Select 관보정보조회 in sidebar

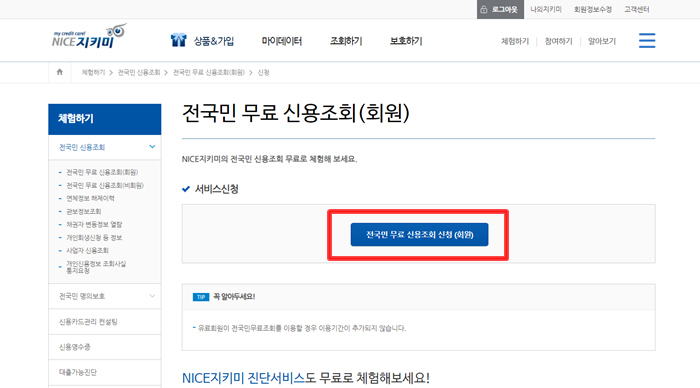(x=83, y=211)
